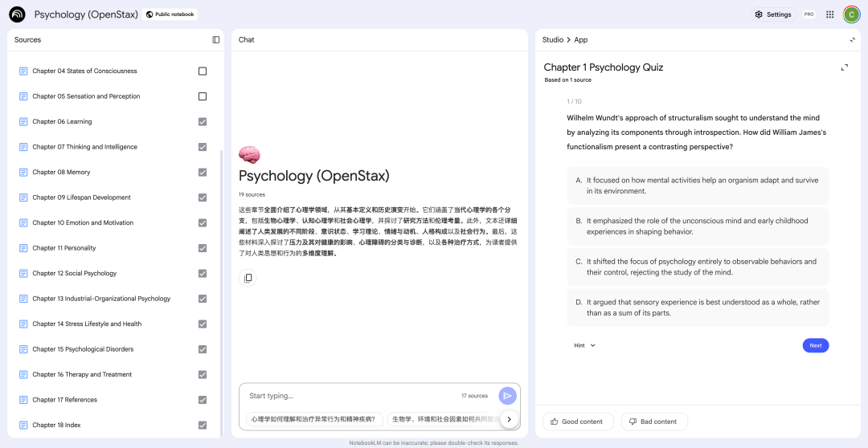Click the Chat panel header
Screen dimensions: 868x448
247,40
